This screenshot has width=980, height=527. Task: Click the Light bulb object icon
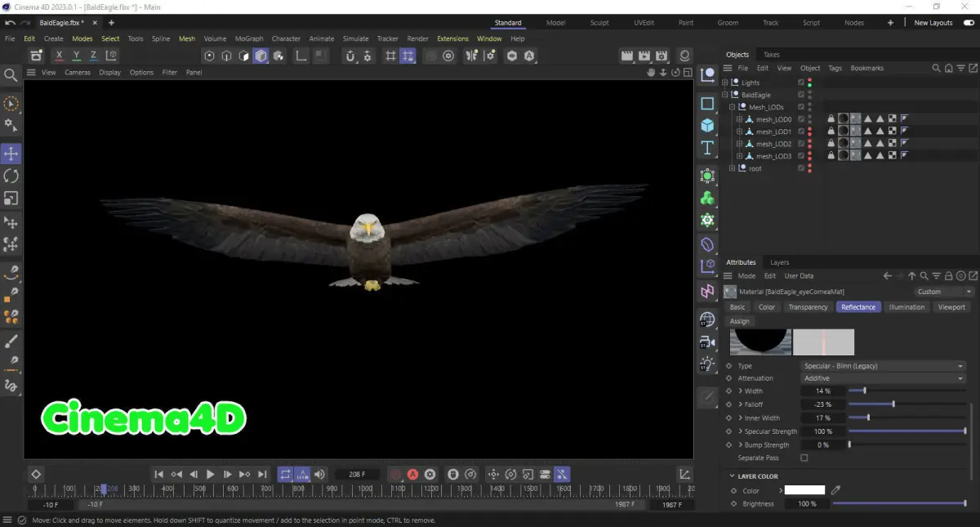707,364
